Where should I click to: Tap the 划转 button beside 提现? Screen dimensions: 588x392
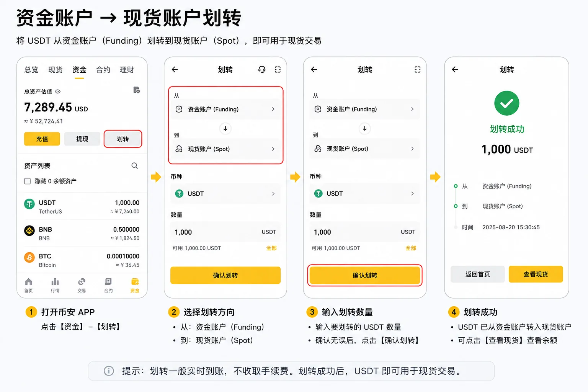coord(123,139)
